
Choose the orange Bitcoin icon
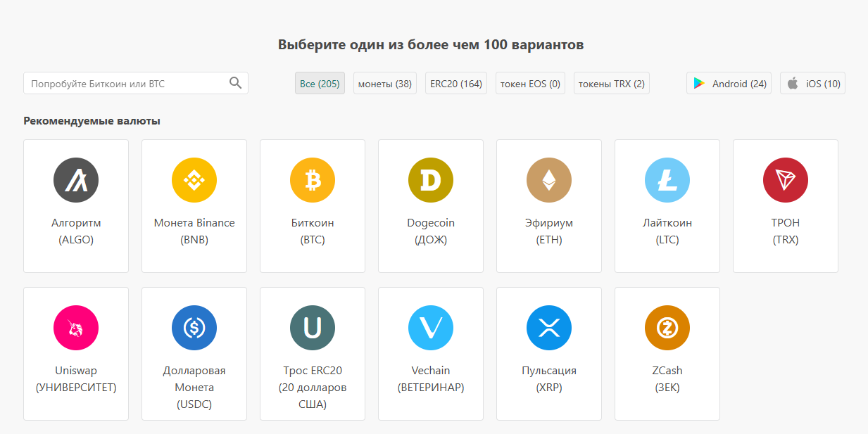point(313,180)
